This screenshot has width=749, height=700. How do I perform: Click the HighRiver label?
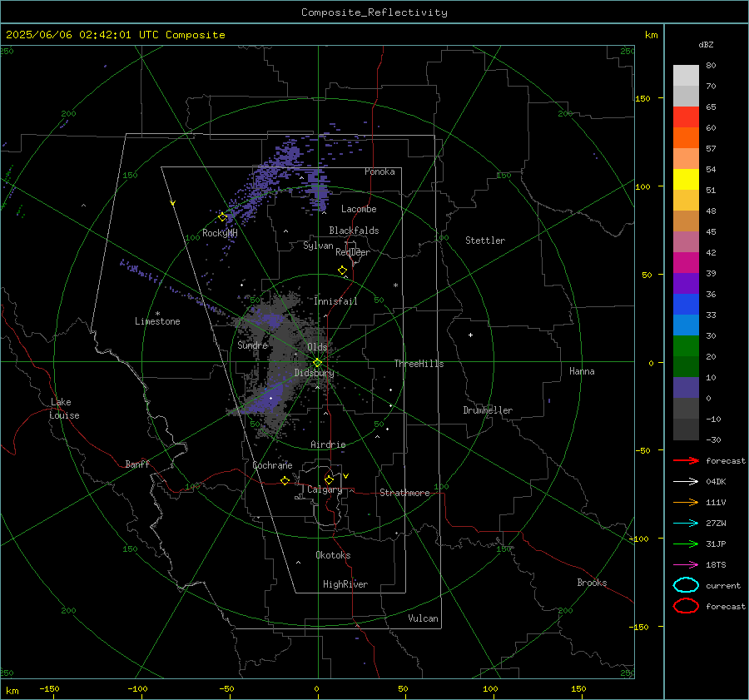coord(345,584)
